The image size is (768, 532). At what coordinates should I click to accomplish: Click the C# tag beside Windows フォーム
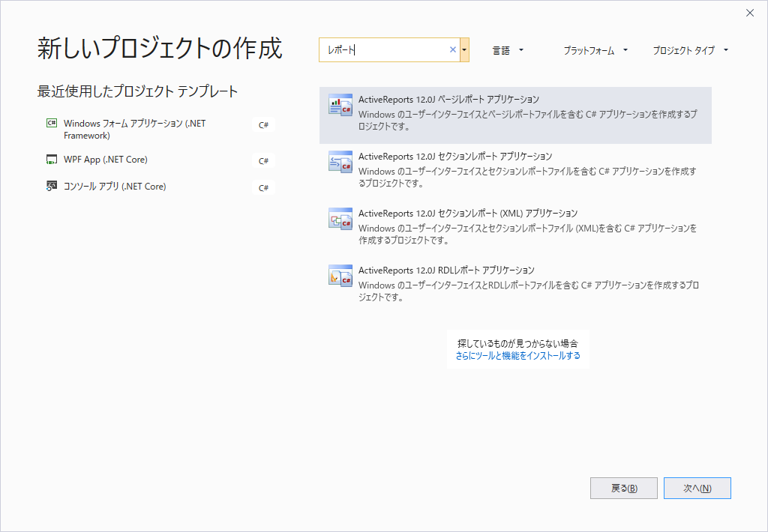pos(263,125)
